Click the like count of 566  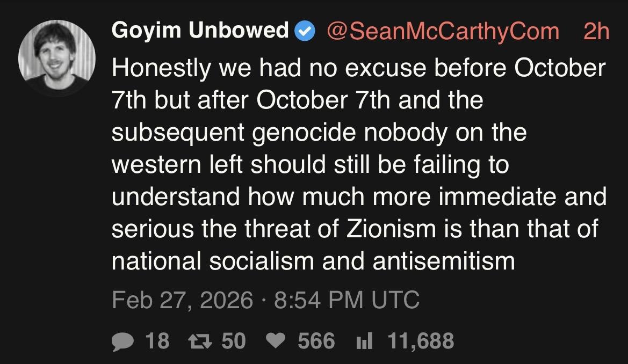316,341
